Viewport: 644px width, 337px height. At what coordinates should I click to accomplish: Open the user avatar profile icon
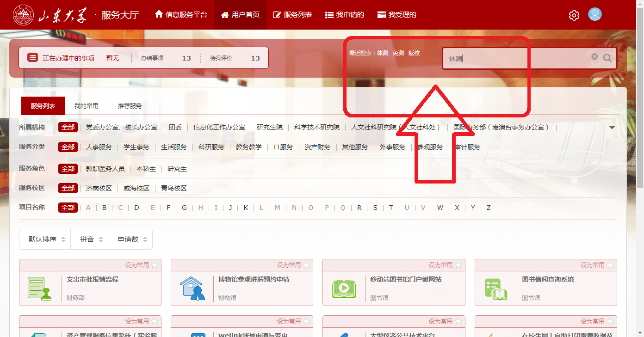[x=594, y=14]
